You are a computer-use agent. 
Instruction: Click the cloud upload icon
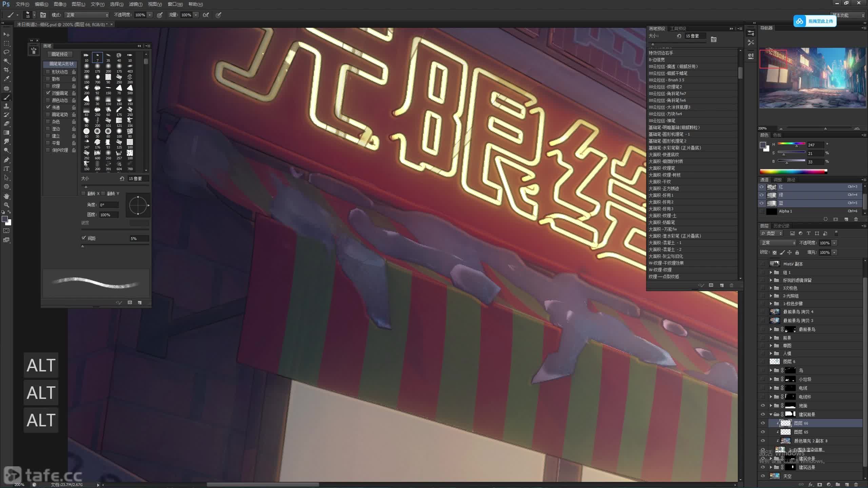pos(800,21)
